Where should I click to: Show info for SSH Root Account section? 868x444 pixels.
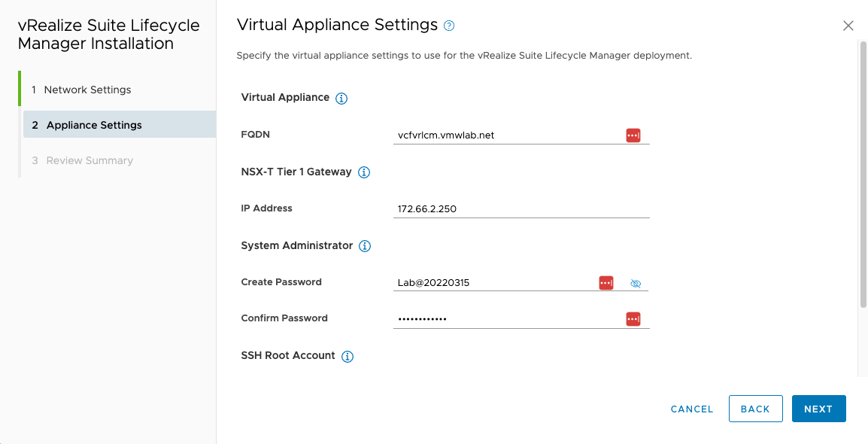click(x=347, y=357)
